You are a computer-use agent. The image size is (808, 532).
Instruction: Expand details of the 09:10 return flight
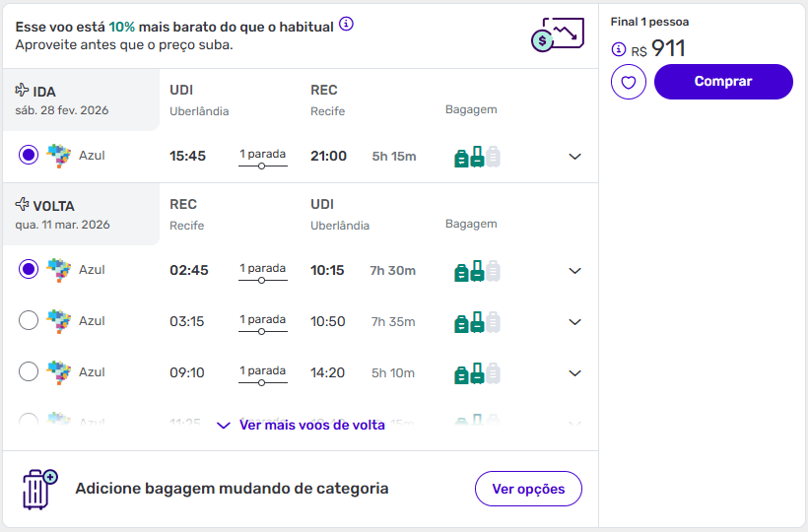(575, 373)
